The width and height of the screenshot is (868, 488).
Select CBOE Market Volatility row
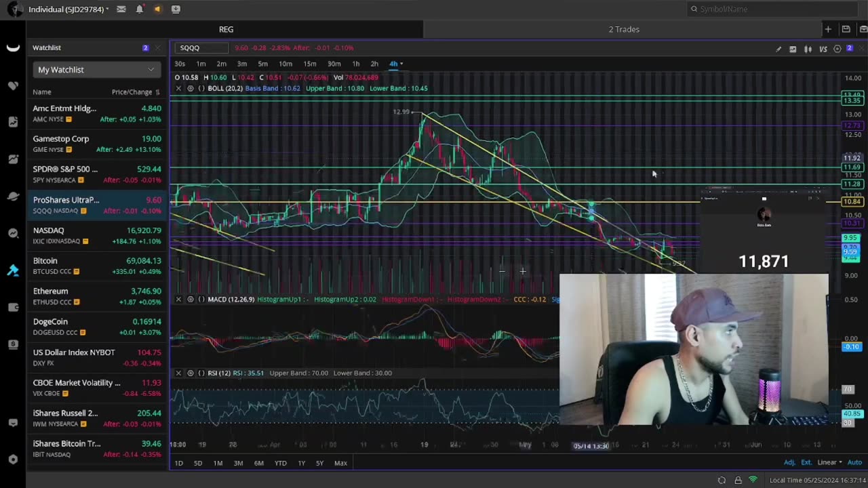(97, 388)
